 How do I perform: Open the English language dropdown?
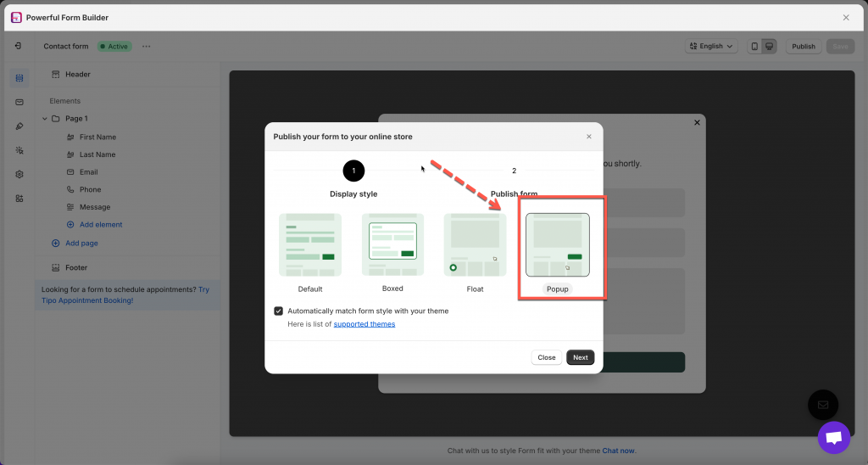point(710,47)
